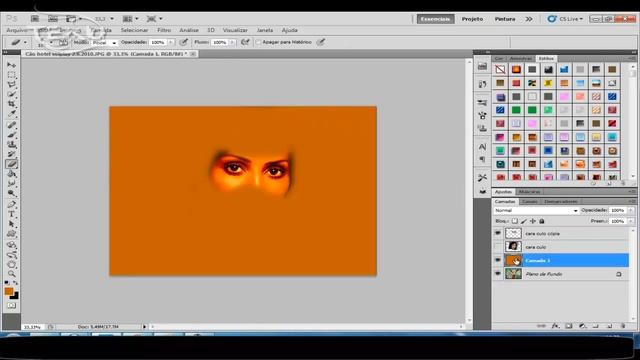Toggle lock all padlock icon

coord(542,221)
